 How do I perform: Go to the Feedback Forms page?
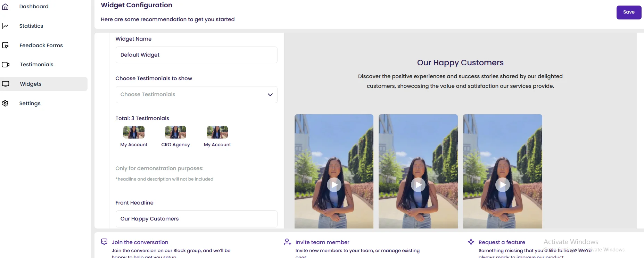pyautogui.click(x=41, y=45)
